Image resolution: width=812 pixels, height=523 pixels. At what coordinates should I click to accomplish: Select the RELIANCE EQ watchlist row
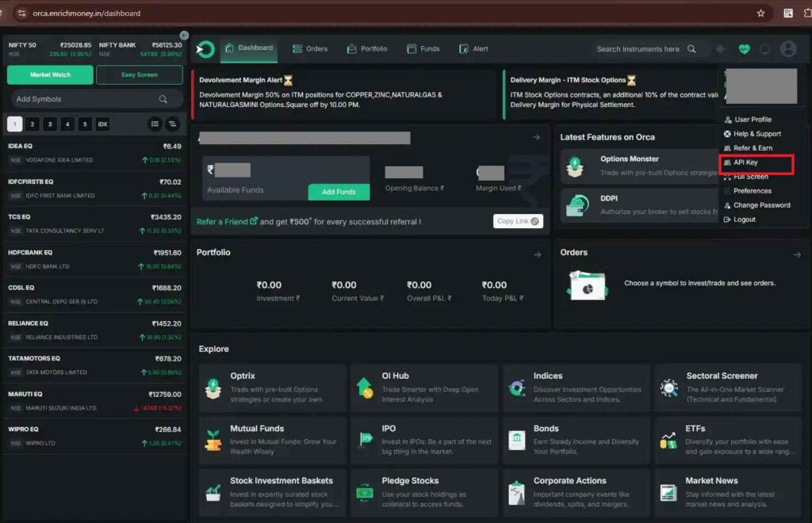pos(94,330)
